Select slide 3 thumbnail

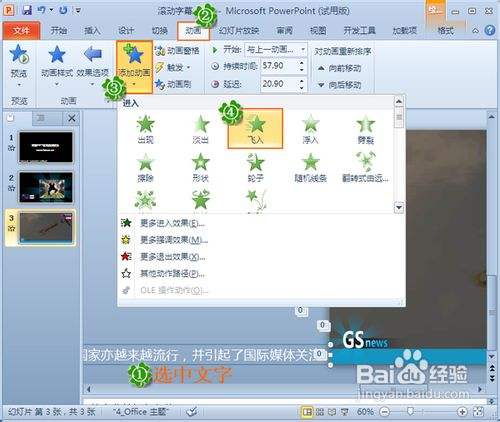pyautogui.click(x=46, y=227)
